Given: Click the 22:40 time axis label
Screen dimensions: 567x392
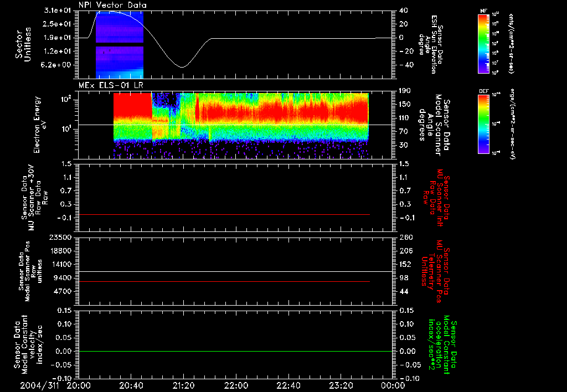Looking at the screenshot, I should 288,385.
